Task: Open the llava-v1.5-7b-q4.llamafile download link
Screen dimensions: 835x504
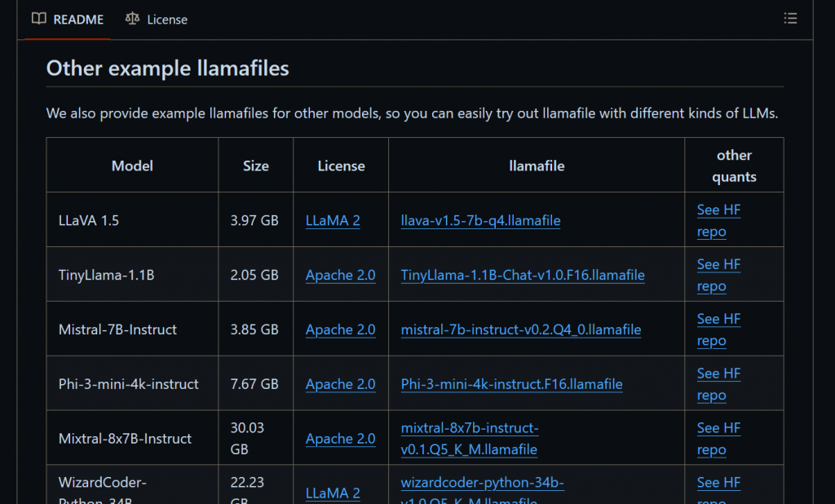Action: (481, 220)
